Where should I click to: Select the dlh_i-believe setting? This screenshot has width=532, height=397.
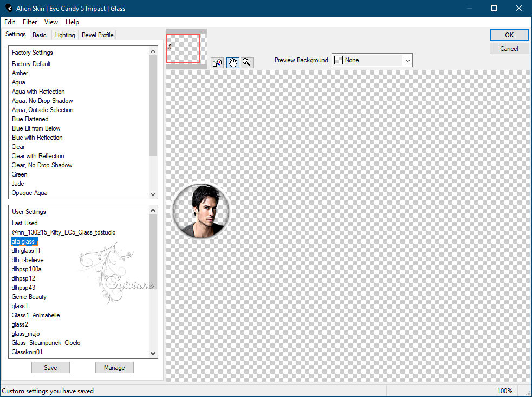point(28,259)
